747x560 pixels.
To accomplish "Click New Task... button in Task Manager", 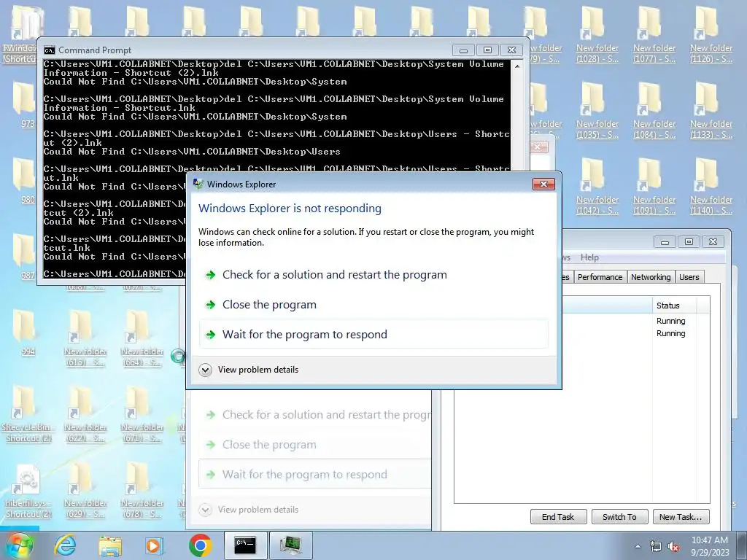I will point(681,517).
